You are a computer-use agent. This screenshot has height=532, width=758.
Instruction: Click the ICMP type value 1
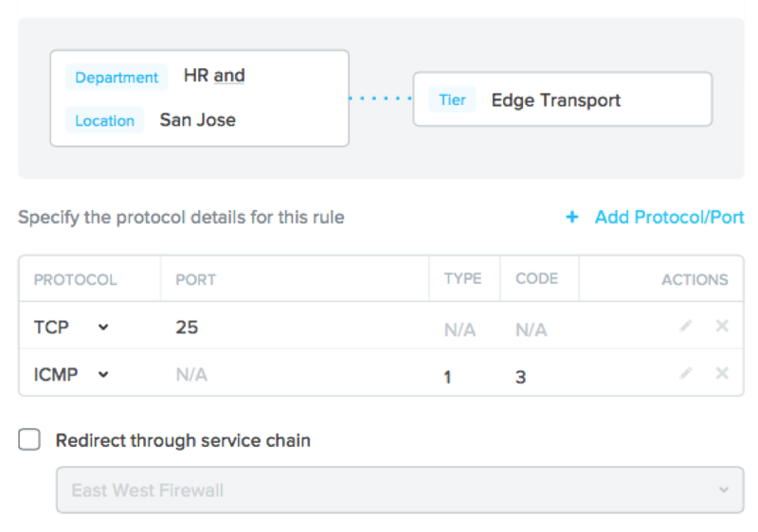(447, 377)
